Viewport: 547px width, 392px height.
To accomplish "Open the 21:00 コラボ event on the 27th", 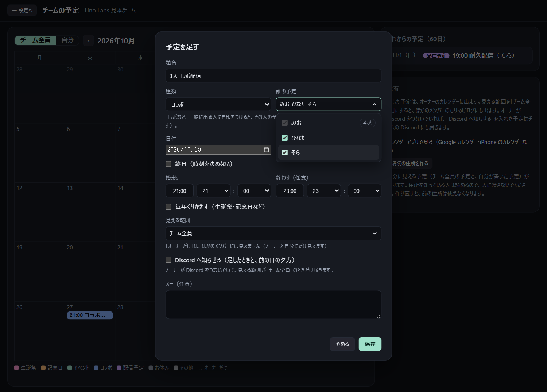I will (90, 315).
